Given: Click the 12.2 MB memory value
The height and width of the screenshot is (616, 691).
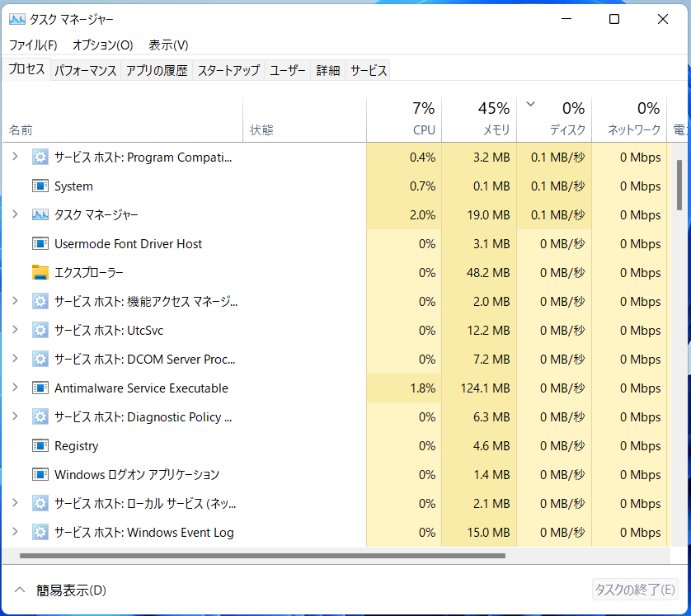Looking at the screenshot, I should coord(488,331).
